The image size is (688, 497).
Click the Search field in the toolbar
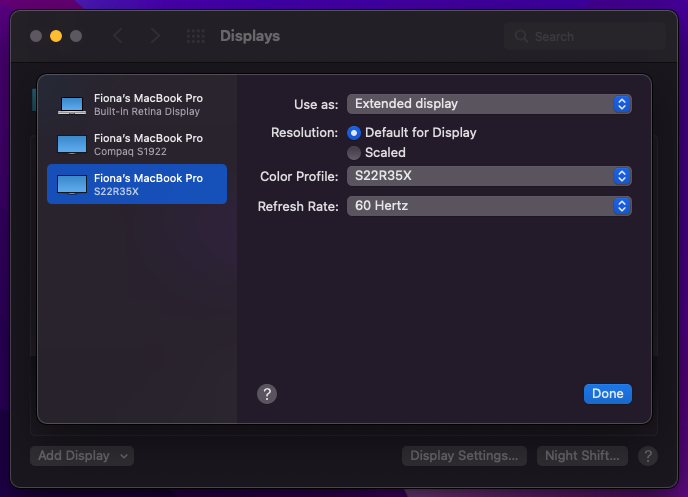click(x=585, y=36)
